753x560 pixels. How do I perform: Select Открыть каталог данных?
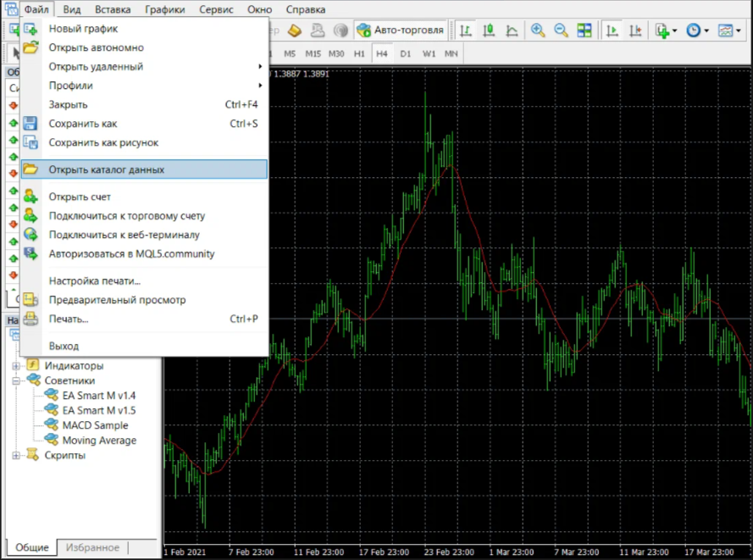(x=144, y=169)
